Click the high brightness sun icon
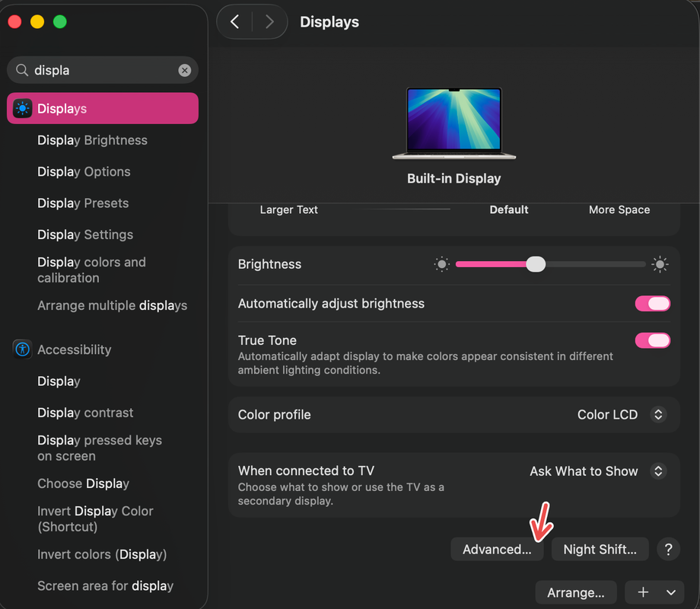 tap(660, 264)
